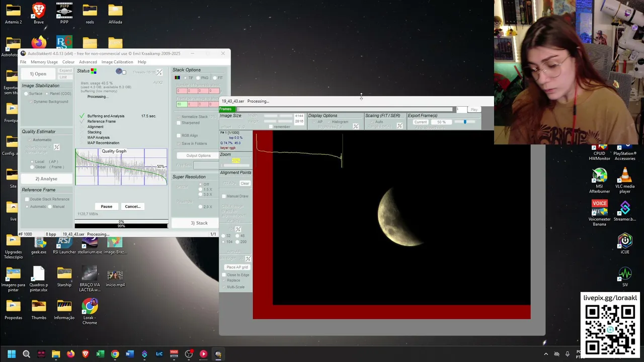Screen dimensions: 644x362
Task: Click the 1) Open button
Action: click(38, 74)
